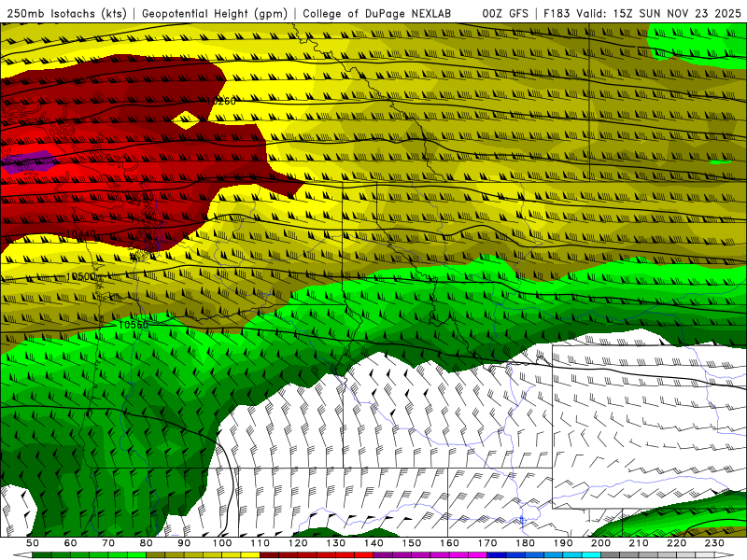Click the 180 value on the legend scale
Screen dimensions: 747x560
pos(525,543)
